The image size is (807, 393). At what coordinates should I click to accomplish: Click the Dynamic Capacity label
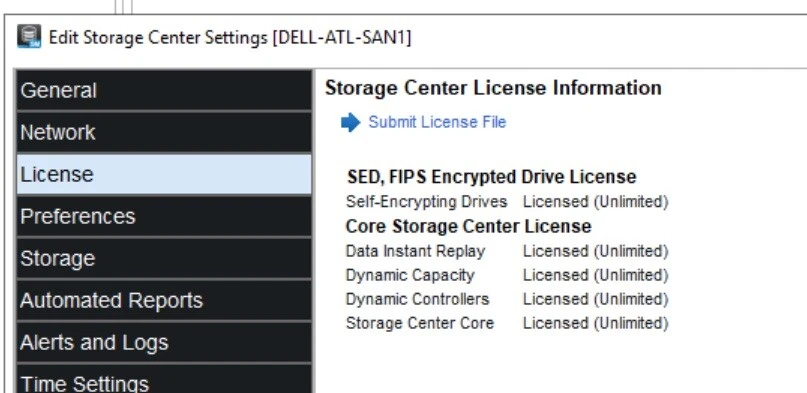tap(410, 275)
